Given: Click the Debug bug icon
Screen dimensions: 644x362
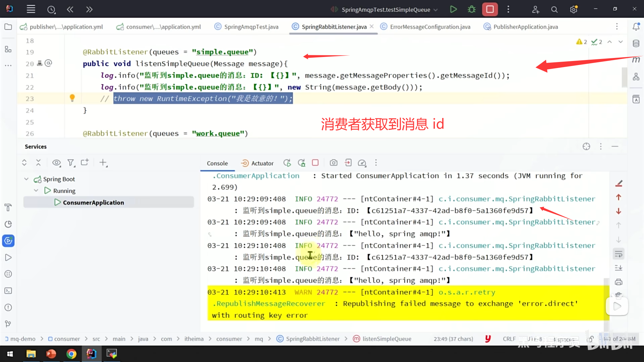Looking at the screenshot, I should (472, 9).
